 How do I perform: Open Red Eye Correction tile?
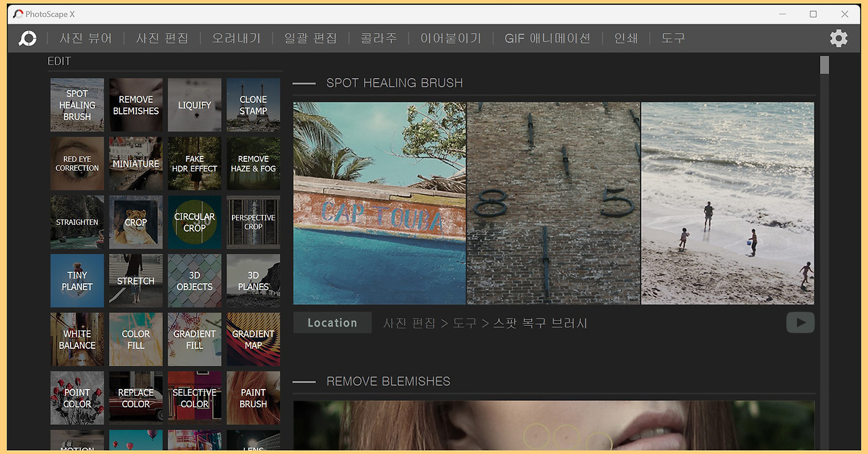point(77,163)
